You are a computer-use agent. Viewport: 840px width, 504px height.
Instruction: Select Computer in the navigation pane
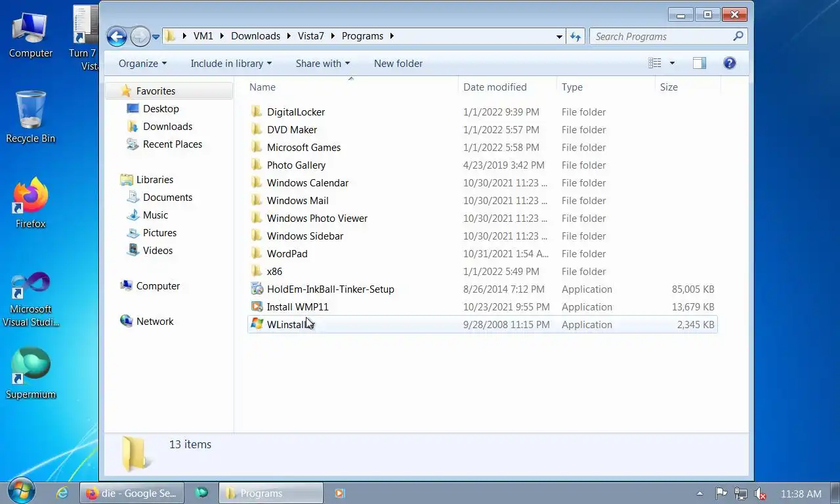coord(157,286)
